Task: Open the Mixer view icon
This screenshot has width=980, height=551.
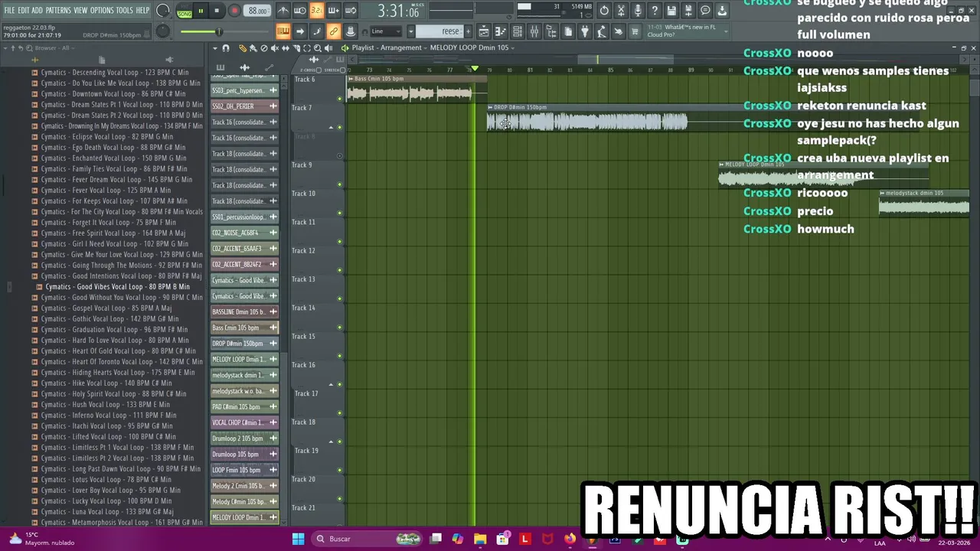Action: 534,31
